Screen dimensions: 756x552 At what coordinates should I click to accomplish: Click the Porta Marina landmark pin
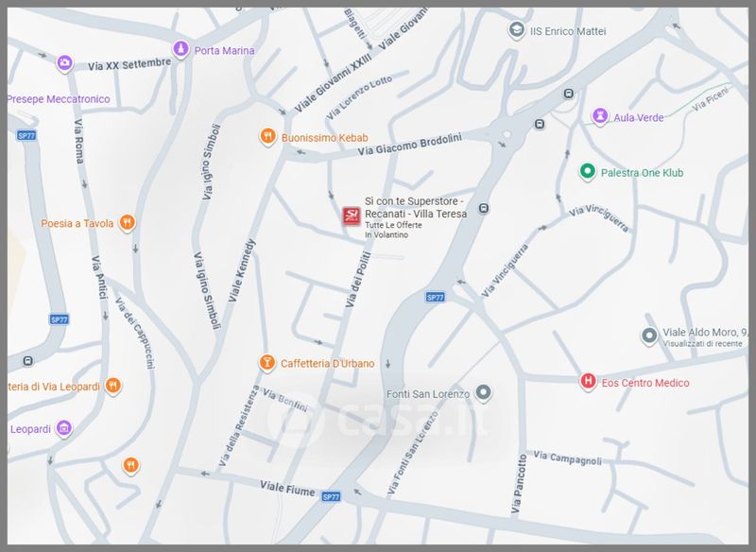pyautogui.click(x=180, y=50)
